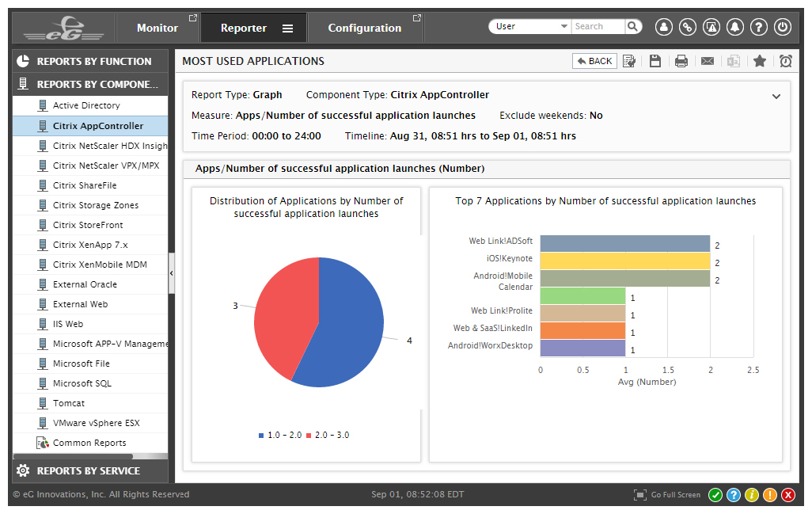
Task: Click the search magnifier icon
Action: click(633, 26)
